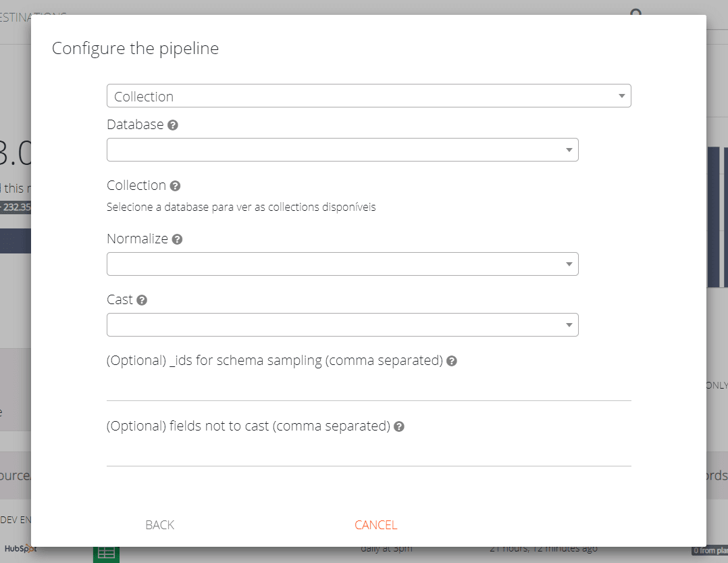Viewport: 728px width, 563px height.
Task: Click help icon for _ids schema sampling
Action: (452, 361)
